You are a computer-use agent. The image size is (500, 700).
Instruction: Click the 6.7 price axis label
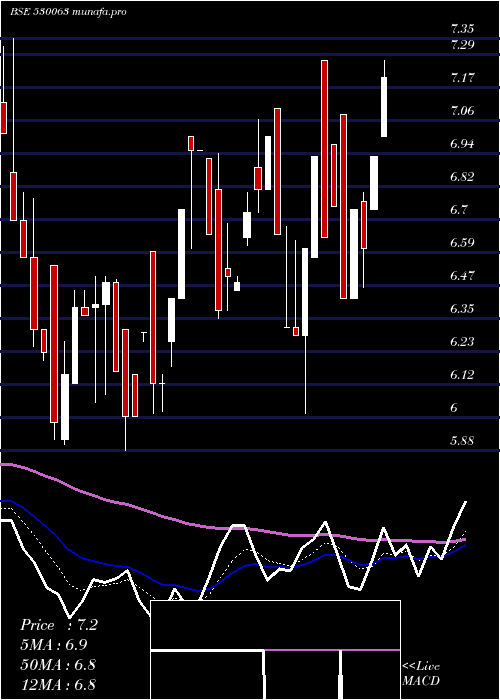pos(459,210)
